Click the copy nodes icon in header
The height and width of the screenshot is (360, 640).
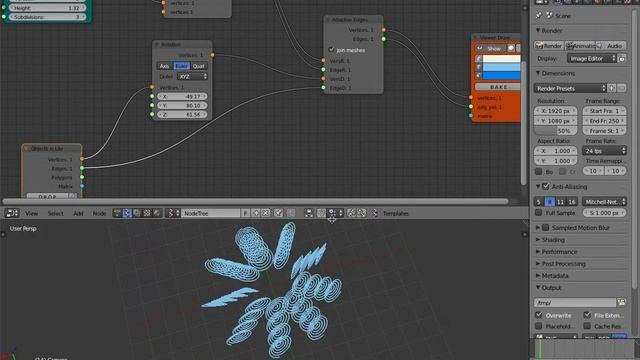coord(351,213)
